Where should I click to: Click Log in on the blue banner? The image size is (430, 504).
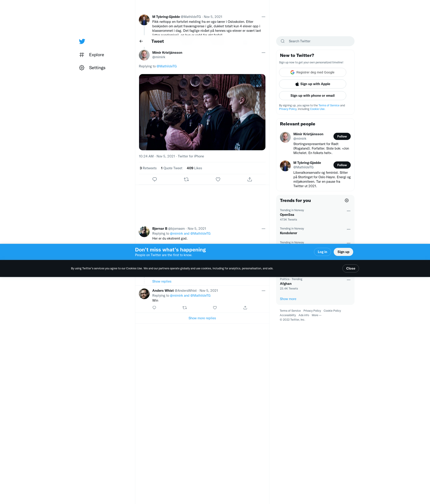coord(322,252)
